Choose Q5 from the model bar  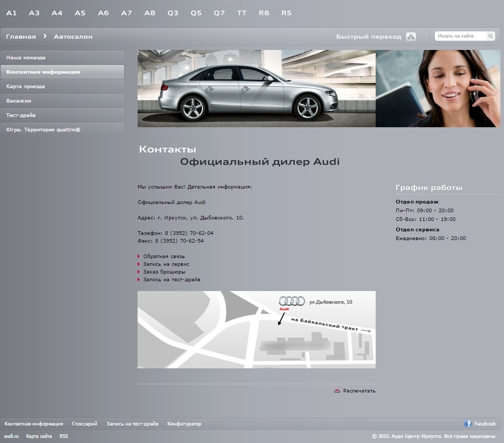tap(196, 13)
